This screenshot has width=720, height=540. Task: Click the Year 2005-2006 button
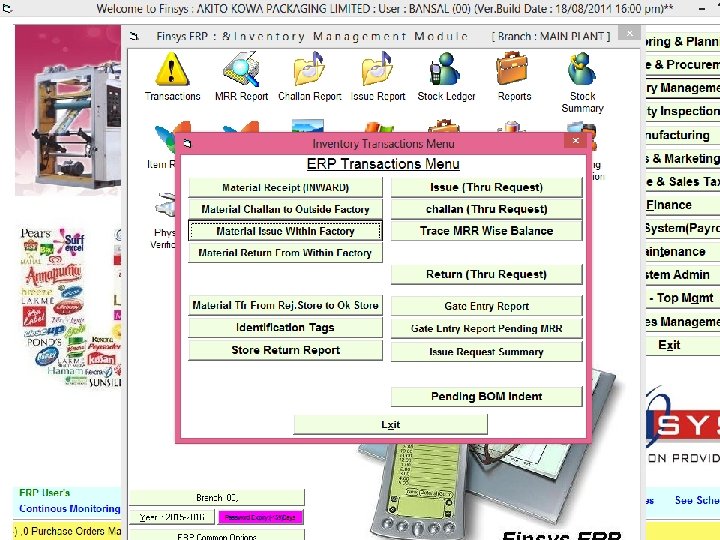[172, 517]
